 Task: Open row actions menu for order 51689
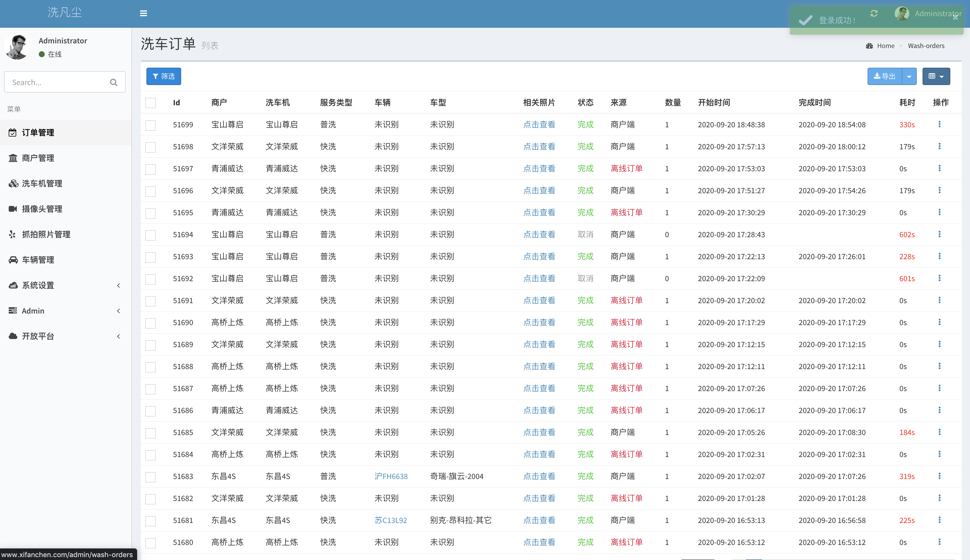tap(940, 344)
